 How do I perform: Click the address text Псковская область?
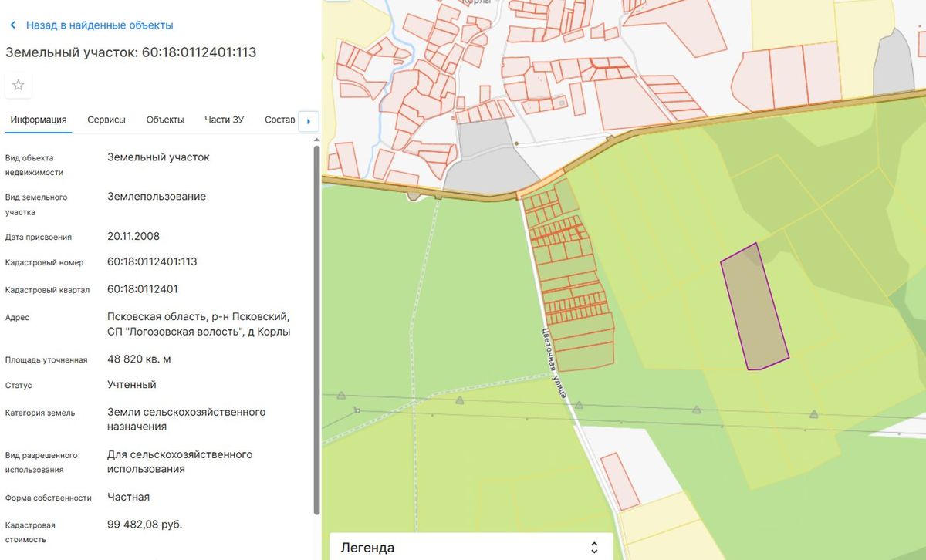coord(199,324)
